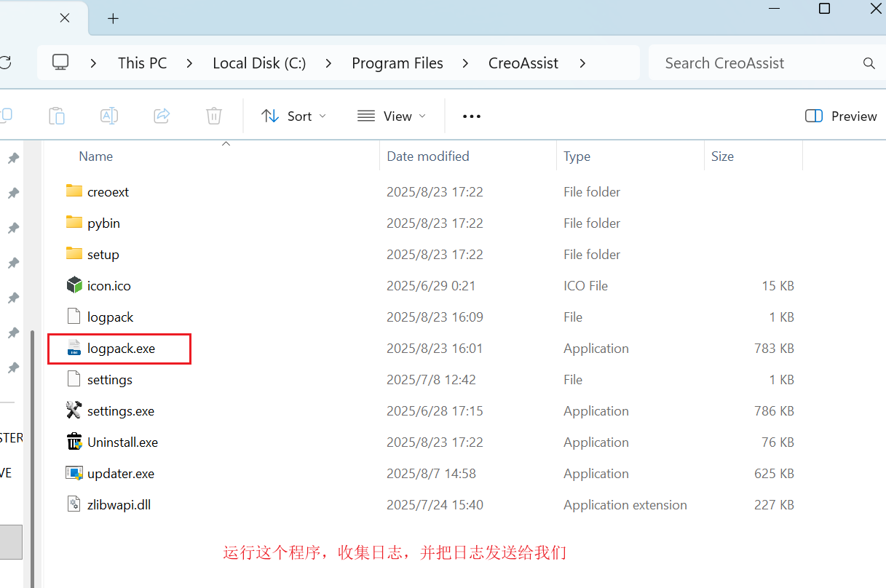Open the View dropdown menu
Screen dimensions: 886x588
[x=392, y=116]
